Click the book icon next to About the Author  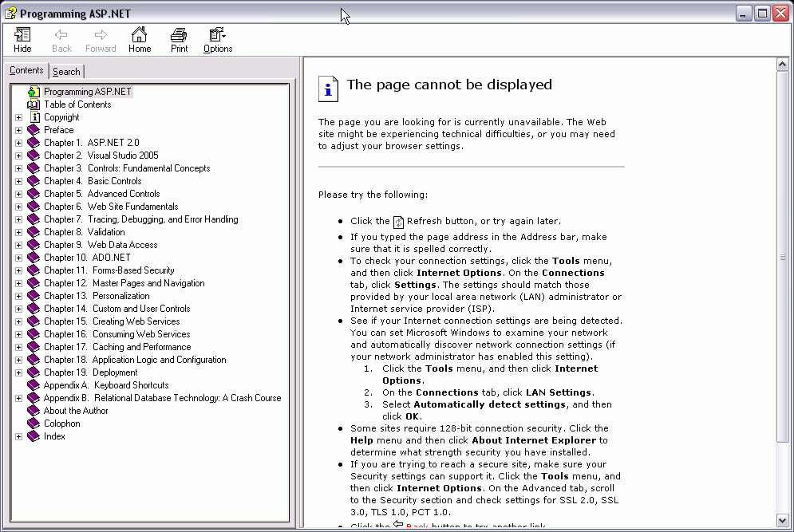point(34,411)
